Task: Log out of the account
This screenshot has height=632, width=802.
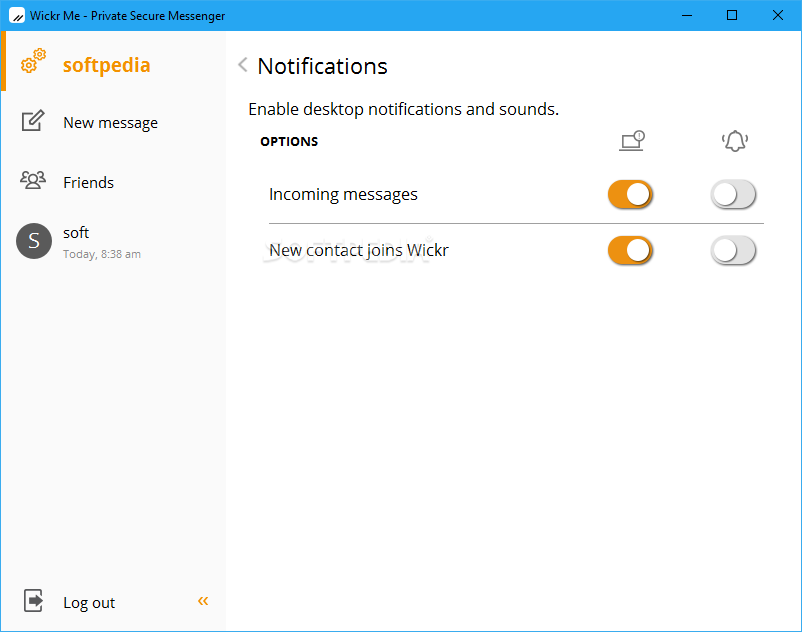Action: [x=89, y=603]
